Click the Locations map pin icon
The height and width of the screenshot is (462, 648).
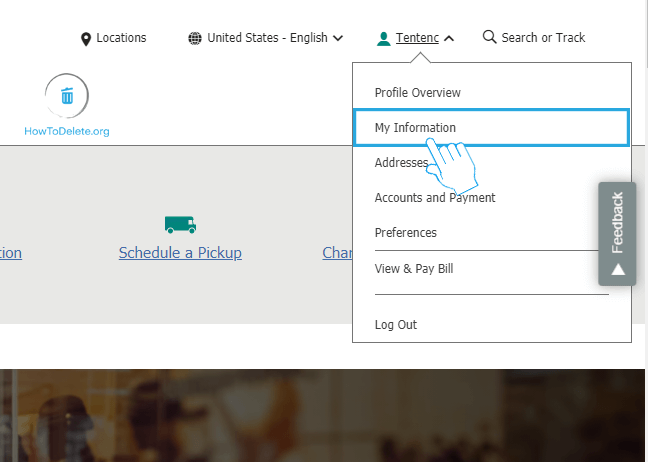[x=86, y=38]
